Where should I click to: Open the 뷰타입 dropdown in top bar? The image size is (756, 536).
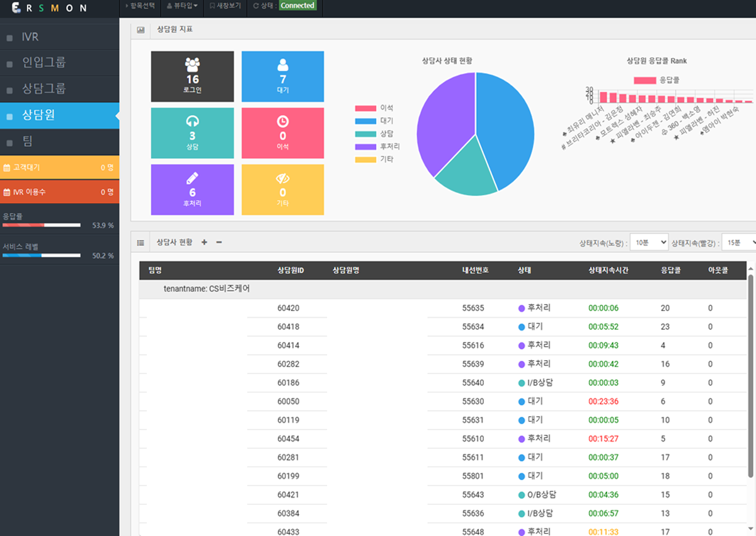point(181,6)
